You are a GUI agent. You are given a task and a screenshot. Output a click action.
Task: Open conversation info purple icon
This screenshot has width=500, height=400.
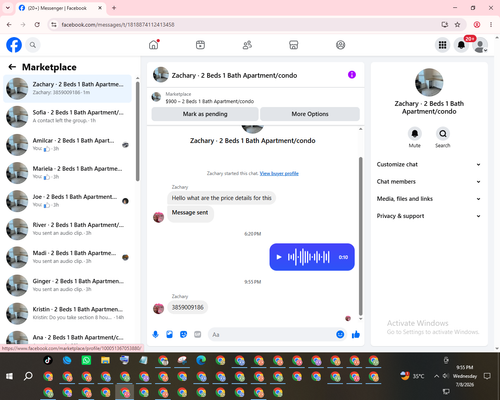pyautogui.click(x=352, y=75)
